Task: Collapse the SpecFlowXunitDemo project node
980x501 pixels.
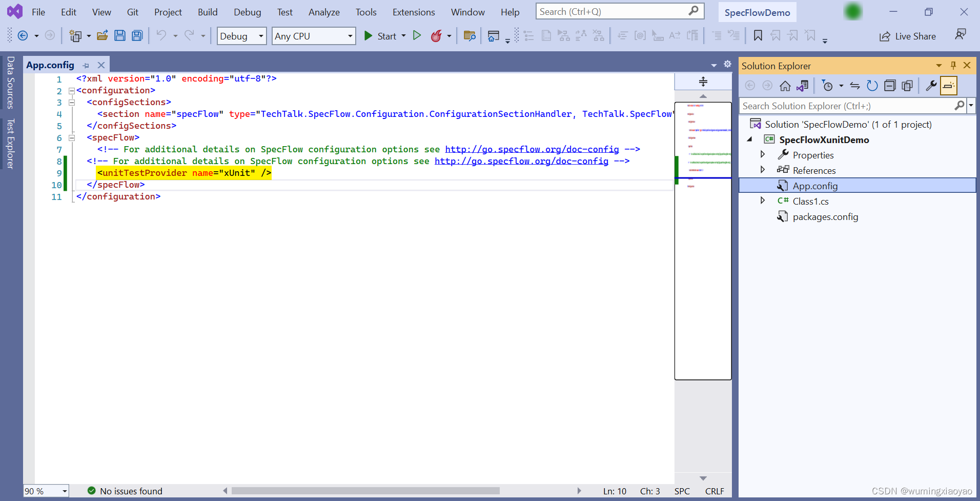Action: pos(750,139)
